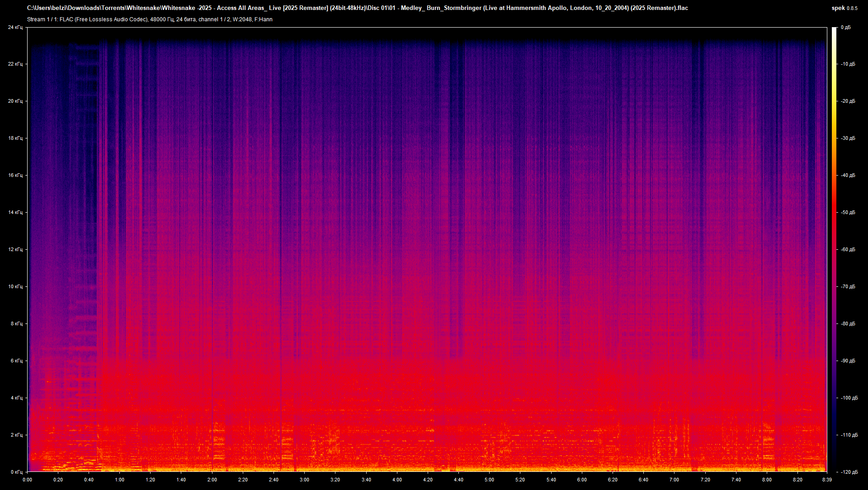Click the -90 дБ scale label

pos(848,361)
